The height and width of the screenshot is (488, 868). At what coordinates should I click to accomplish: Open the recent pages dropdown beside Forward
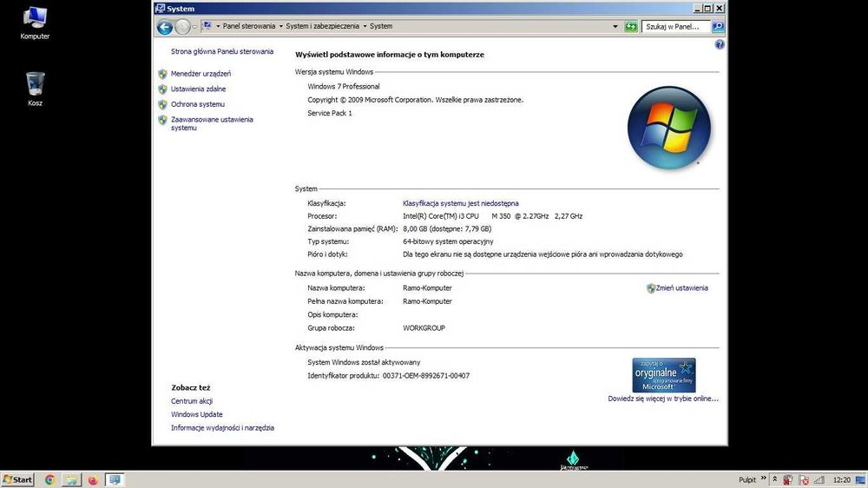click(194, 27)
